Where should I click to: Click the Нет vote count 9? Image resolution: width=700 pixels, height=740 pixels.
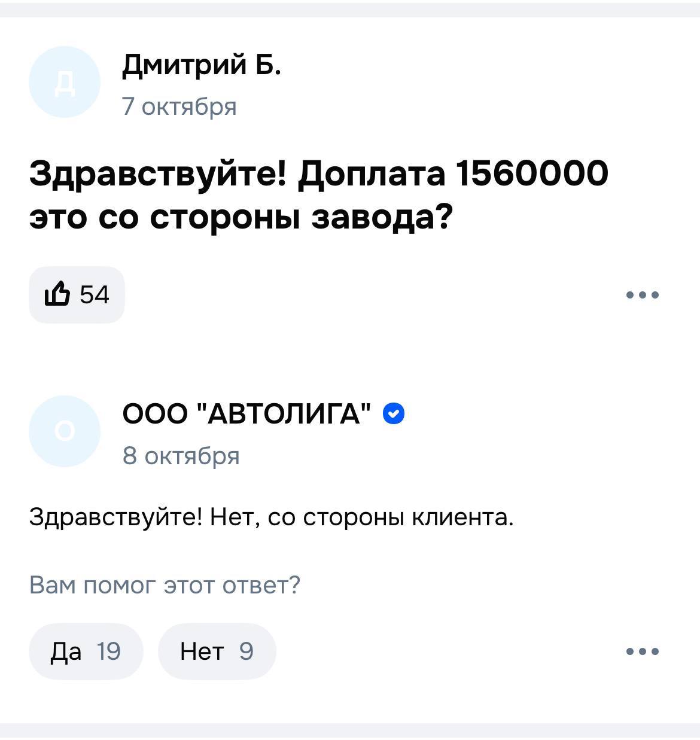[x=245, y=651]
